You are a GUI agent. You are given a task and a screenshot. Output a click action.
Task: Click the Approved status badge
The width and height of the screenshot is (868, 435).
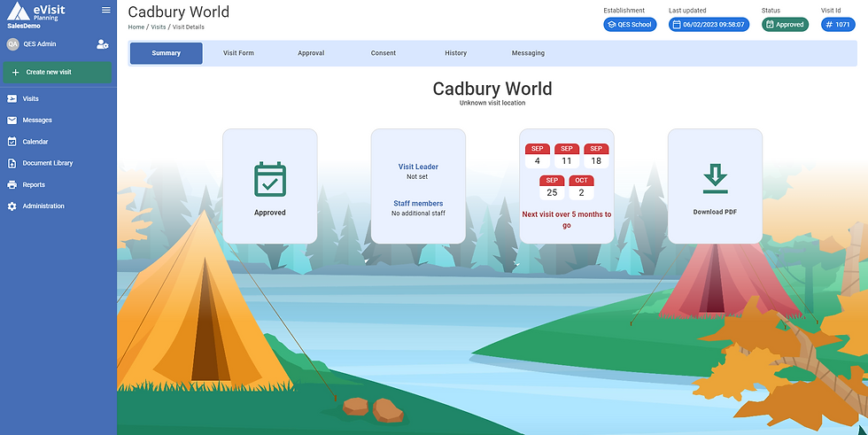pyautogui.click(x=785, y=24)
